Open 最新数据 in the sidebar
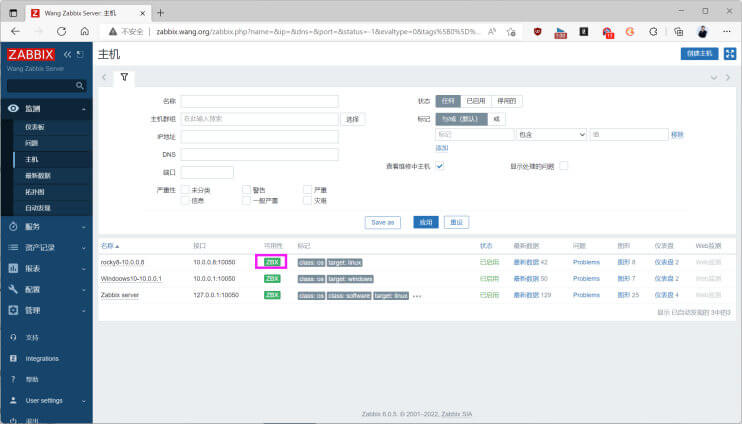This screenshot has width=742, height=424. (38, 176)
